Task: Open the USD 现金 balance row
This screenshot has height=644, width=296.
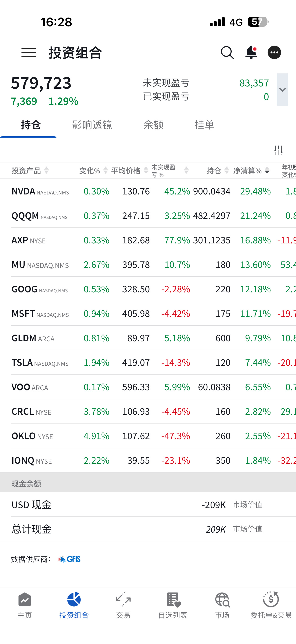Action: (x=148, y=505)
